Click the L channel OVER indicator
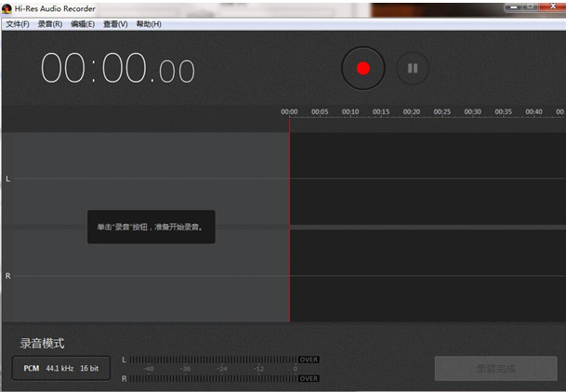 [309, 359]
